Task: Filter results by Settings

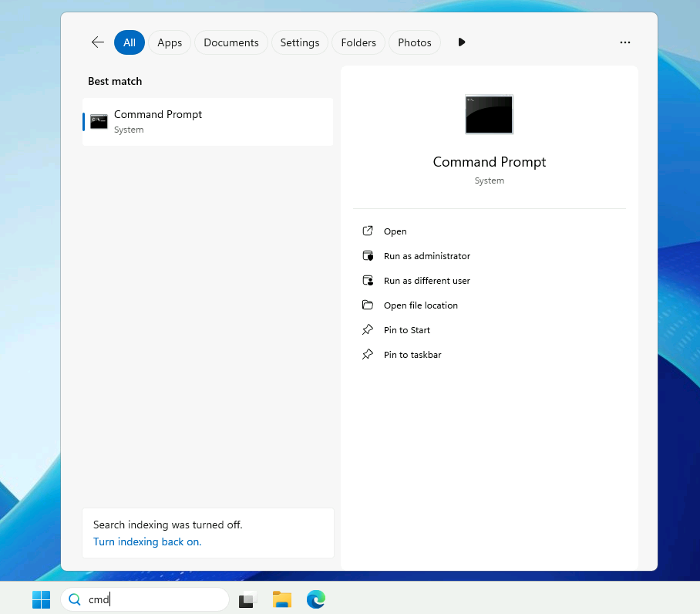Action: pos(300,42)
